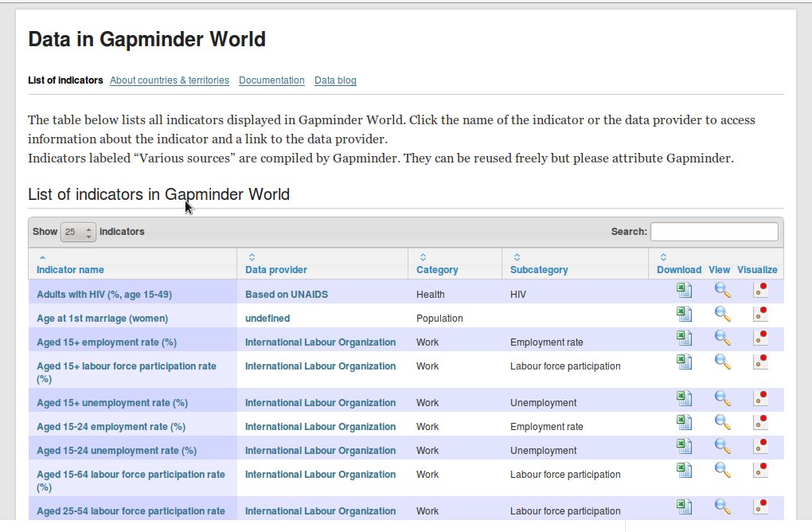Download Aged 25-54 labour force participation spreadsheet
This screenshot has height=532, width=812.
coord(684,507)
